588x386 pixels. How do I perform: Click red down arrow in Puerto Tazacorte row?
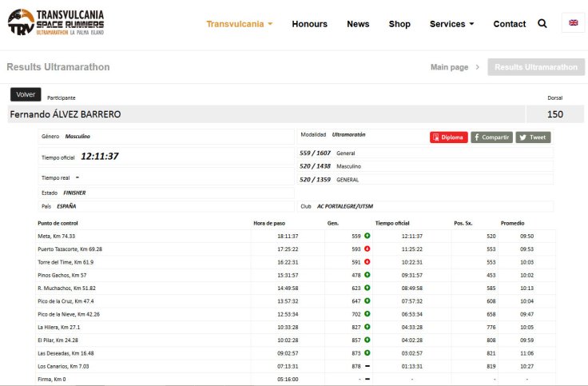point(367,249)
